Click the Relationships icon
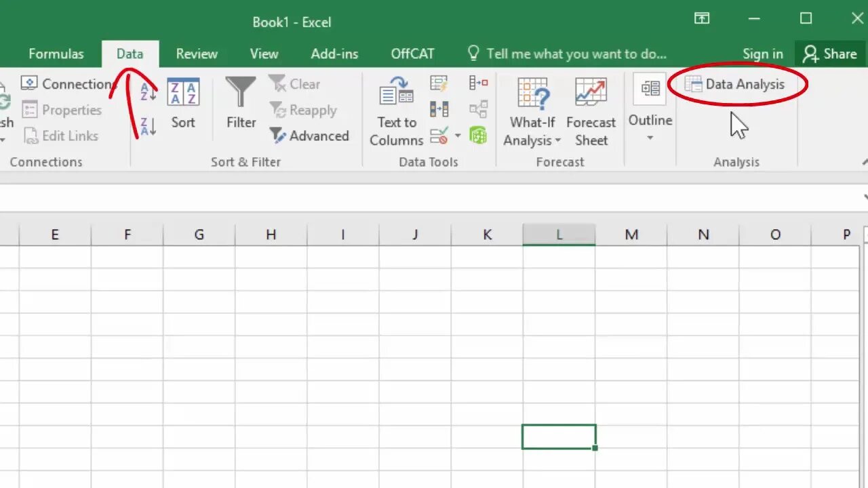 coord(478,109)
